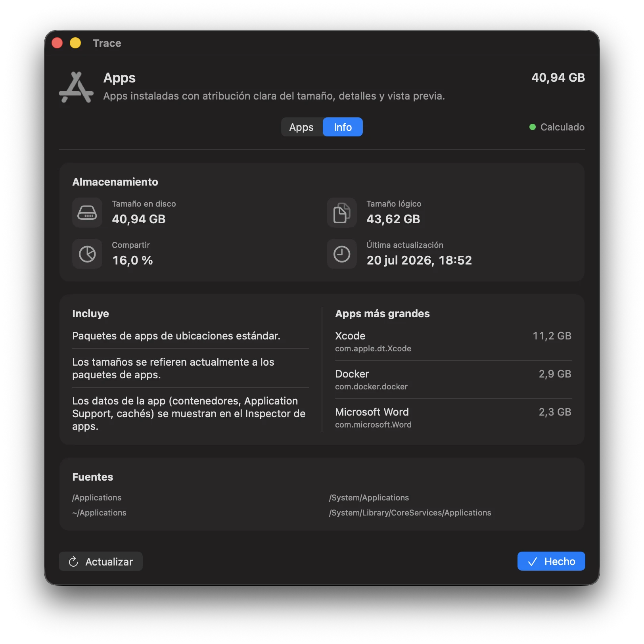This screenshot has width=644, height=644.
Task: Click the 43,62 GB logical size value
Action: click(393, 219)
